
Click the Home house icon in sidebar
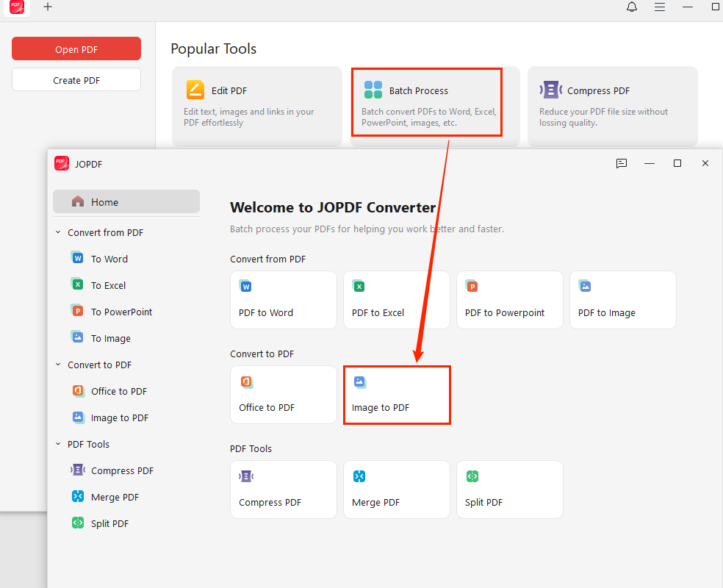pyautogui.click(x=78, y=201)
